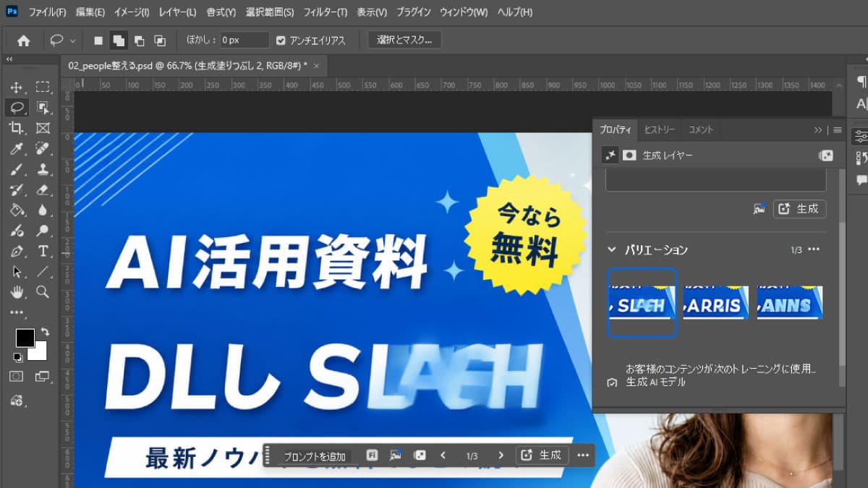
Task: Select the Path Selection tool
Action: pyautogui.click(x=17, y=272)
